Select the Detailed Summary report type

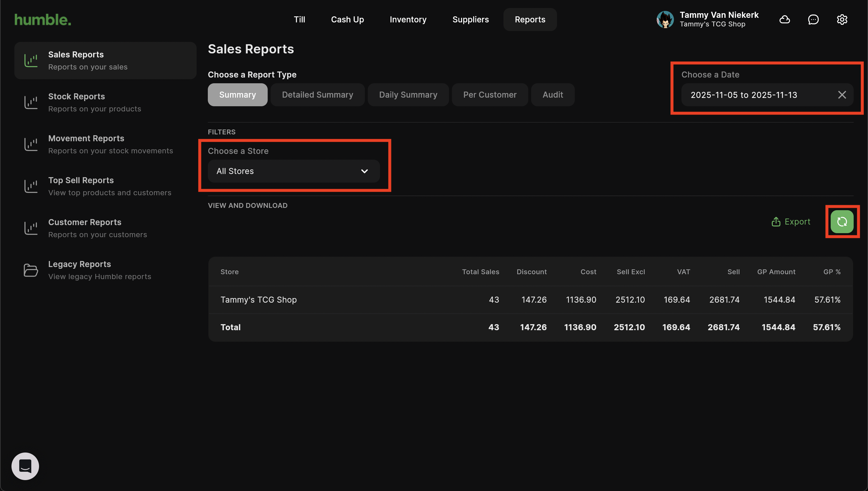[x=317, y=95]
